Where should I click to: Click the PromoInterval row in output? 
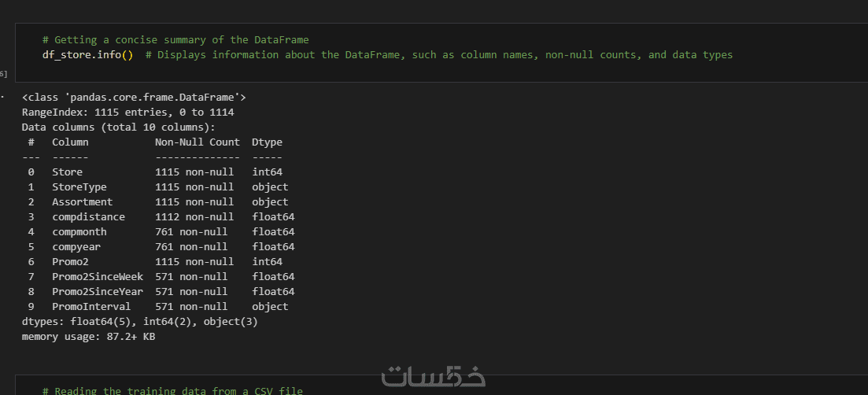click(157, 307)
